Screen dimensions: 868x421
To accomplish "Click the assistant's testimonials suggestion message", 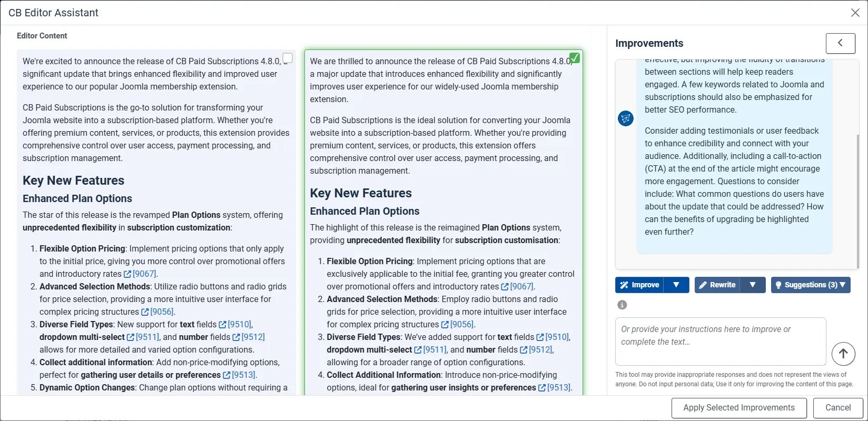I will coord(734,181).
